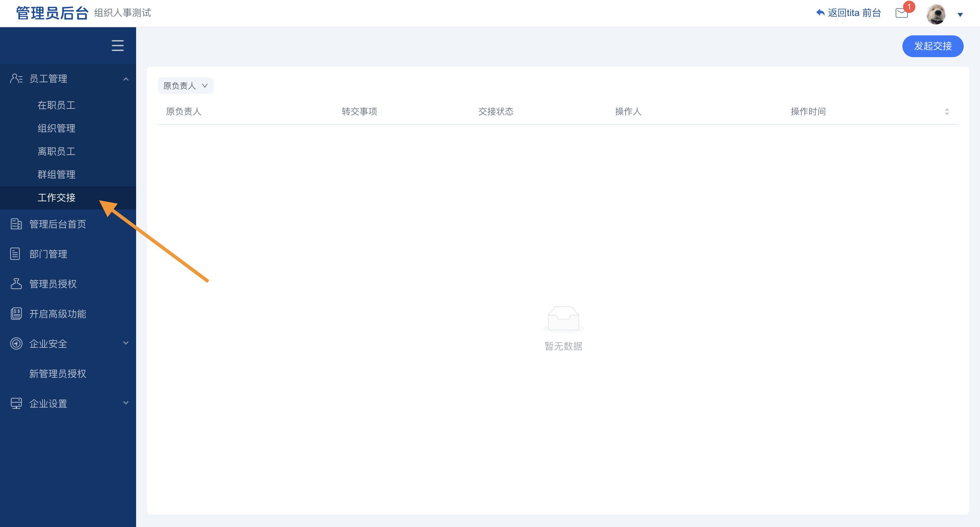980x527 pixels.
Task: Click the 管理员授权 stamp icon
Action: (x=16, y=284)
